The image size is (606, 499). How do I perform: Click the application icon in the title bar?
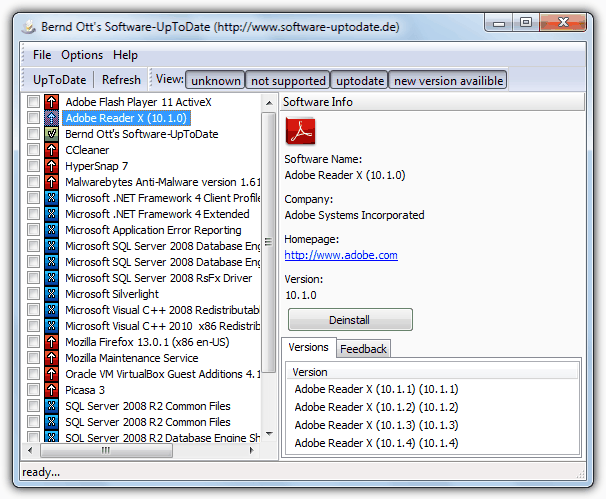tap(29, 27)
